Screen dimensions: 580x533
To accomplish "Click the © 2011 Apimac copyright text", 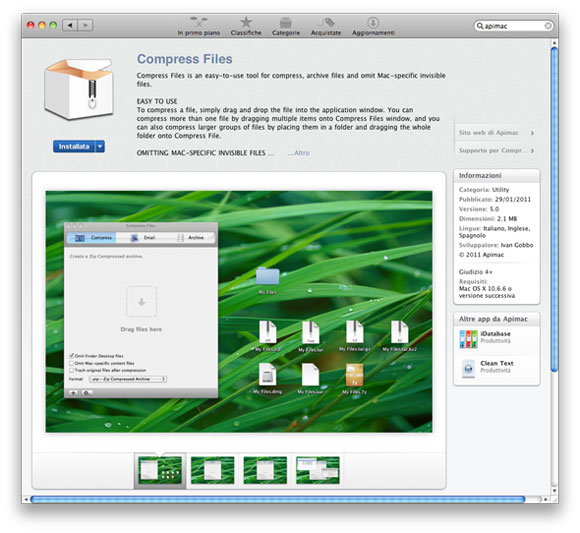I will click(x=481, y=255).
